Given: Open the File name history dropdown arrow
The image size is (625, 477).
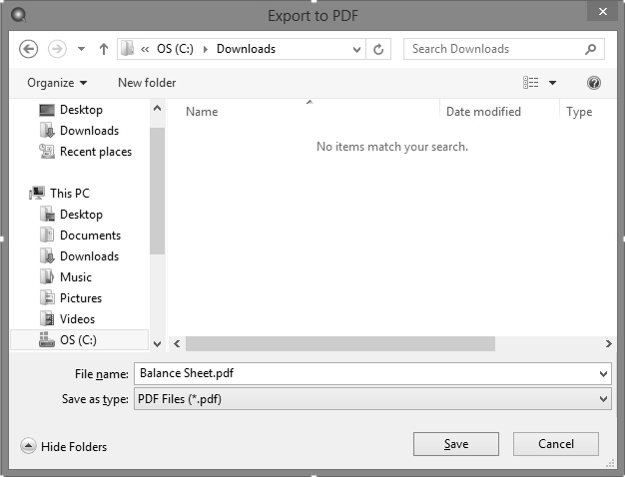Looking at the screenshot, I should click(x=603, y=374).
